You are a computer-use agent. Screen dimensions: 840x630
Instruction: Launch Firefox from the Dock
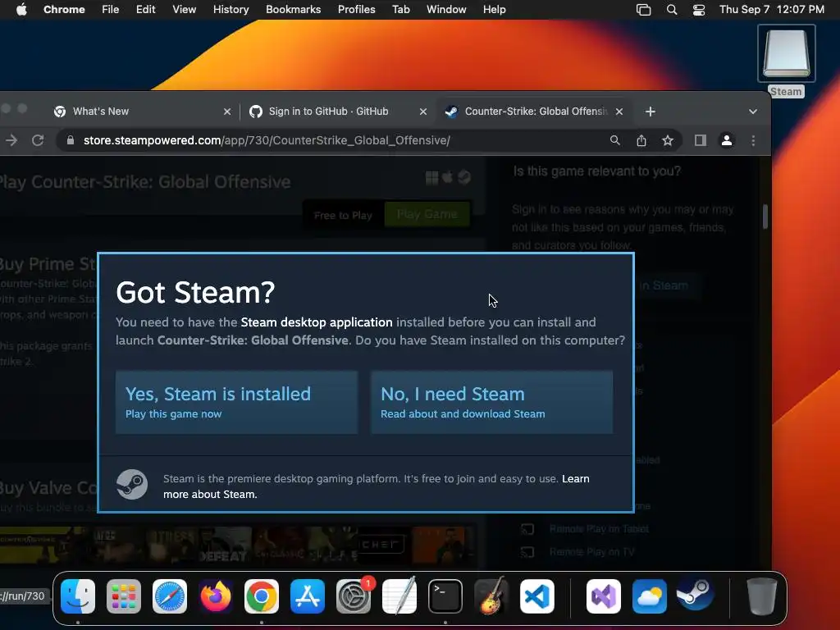216,596
